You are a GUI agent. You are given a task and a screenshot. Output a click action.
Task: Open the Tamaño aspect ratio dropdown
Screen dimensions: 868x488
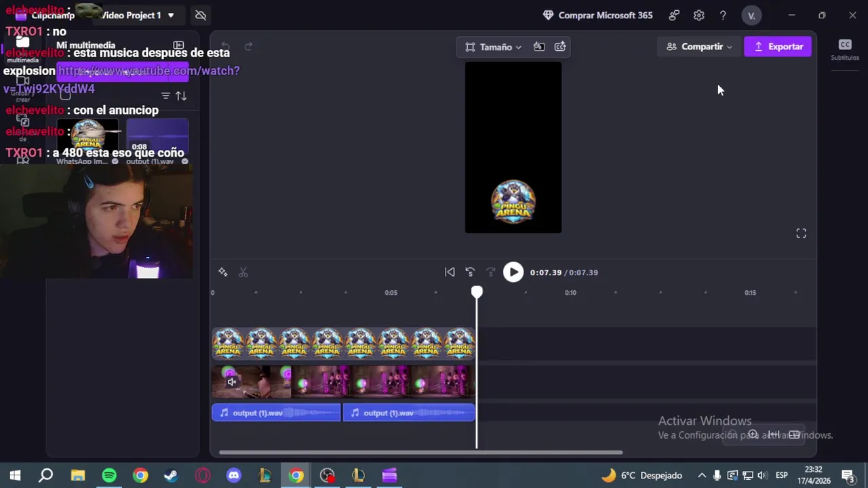[493, 47]
